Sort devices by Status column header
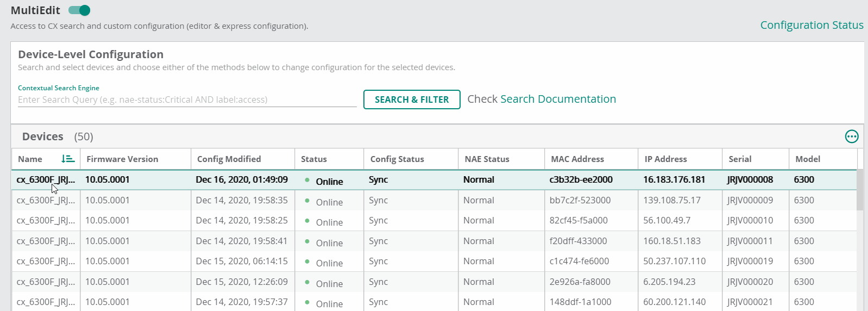Viewport: 868px width, 311px height. pos(314,159)
